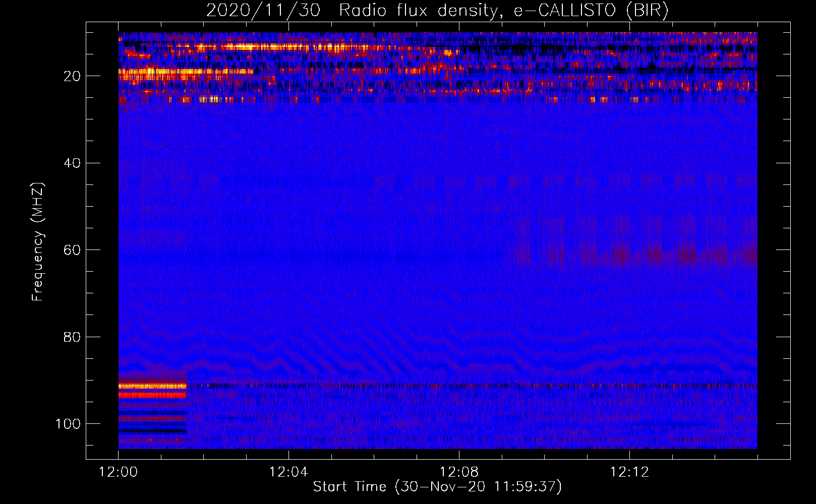
Task: Select the 12:00 time tick label
Action: 119,472
